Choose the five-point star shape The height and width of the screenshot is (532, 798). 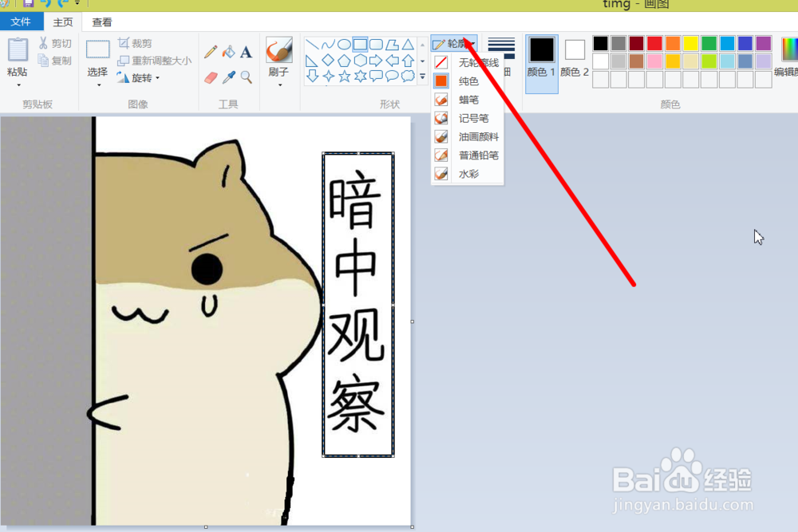coord(344,77)
